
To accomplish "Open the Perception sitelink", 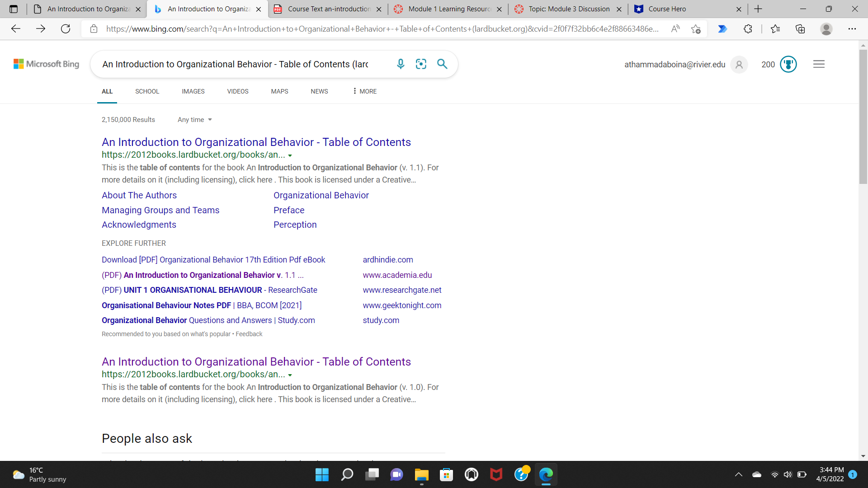I will pyautogui.click(x=295, y=225).
